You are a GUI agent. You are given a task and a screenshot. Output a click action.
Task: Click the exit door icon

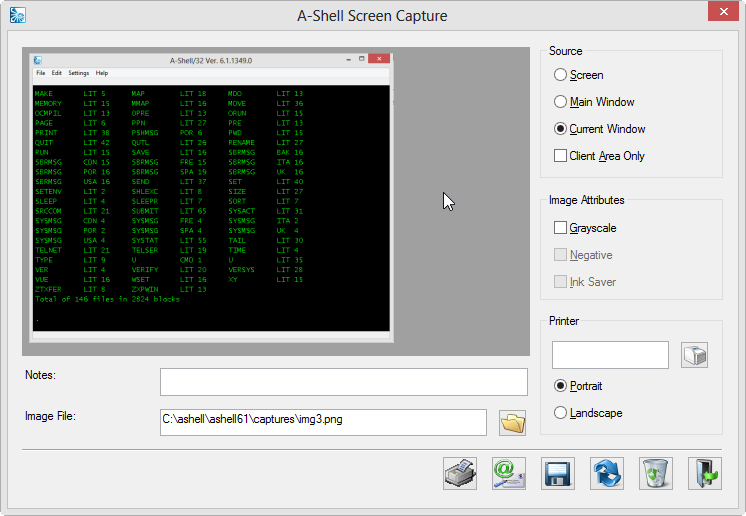pyautogui.click(x=705, y=473)
